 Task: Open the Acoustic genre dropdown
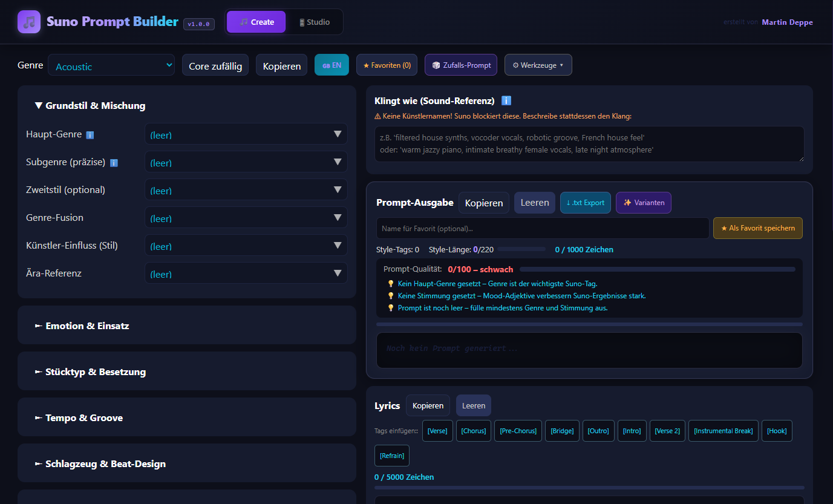click(111, 65)
